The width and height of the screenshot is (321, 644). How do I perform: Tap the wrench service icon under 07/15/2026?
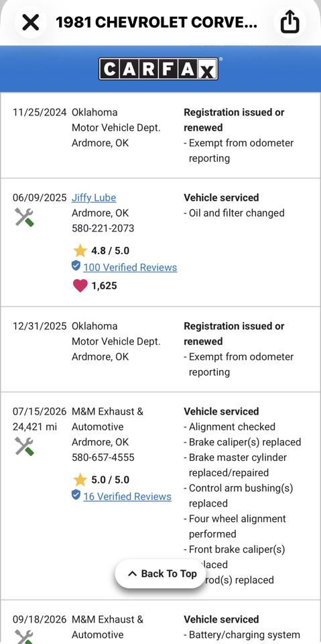tap(24, 446)
